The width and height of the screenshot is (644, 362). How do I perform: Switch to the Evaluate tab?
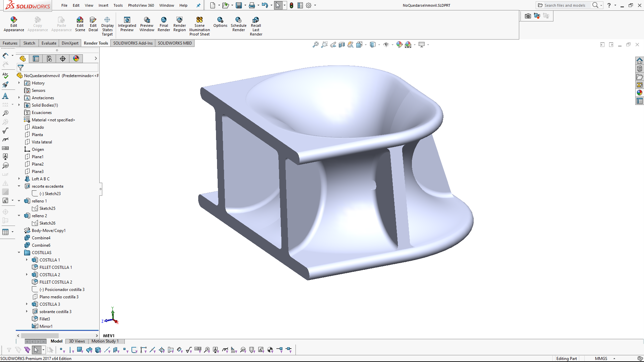tap(49, 43)
